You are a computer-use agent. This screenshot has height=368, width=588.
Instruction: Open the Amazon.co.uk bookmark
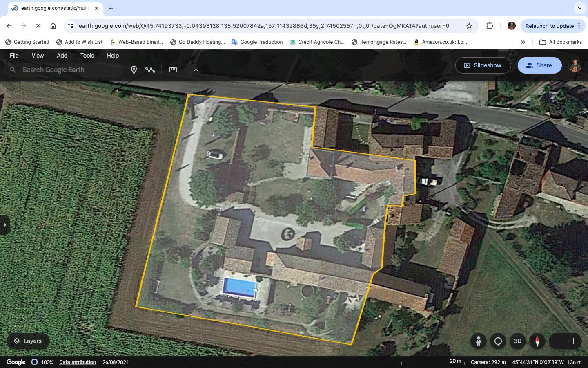440,42
